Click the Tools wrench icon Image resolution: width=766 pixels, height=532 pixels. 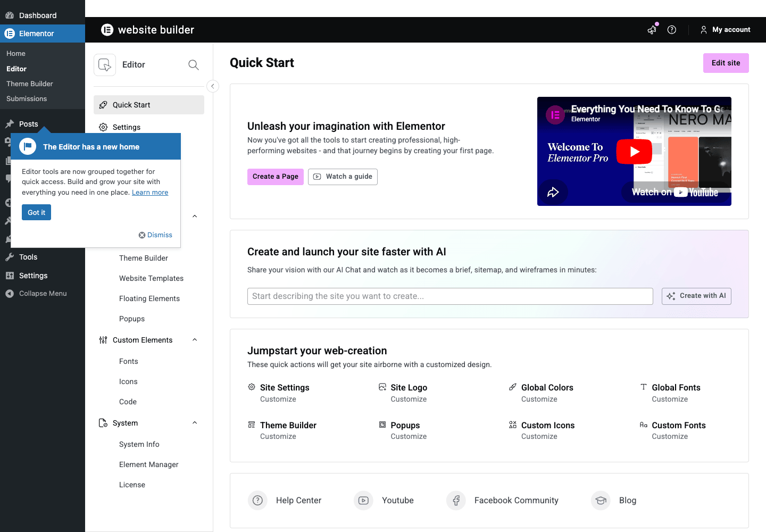coord(10,257)
